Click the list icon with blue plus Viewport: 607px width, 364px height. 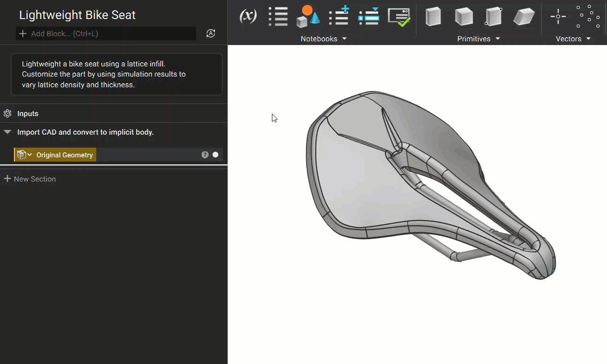point(339,17)
